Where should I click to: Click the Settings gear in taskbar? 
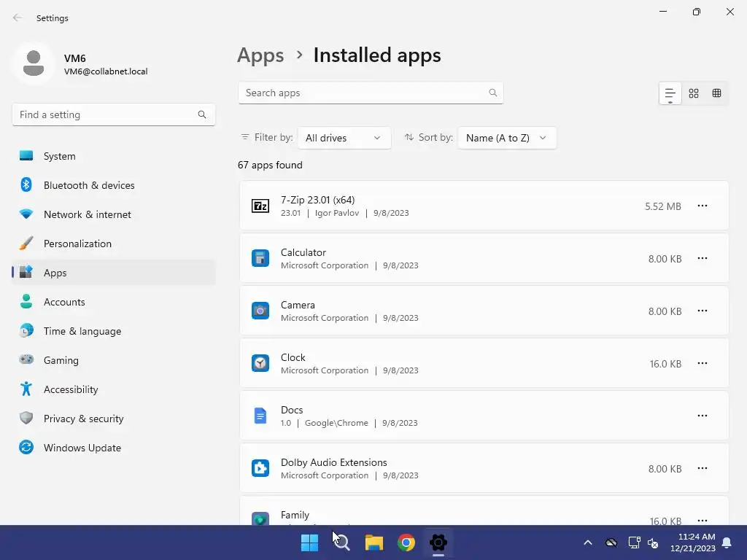(438, 542)
